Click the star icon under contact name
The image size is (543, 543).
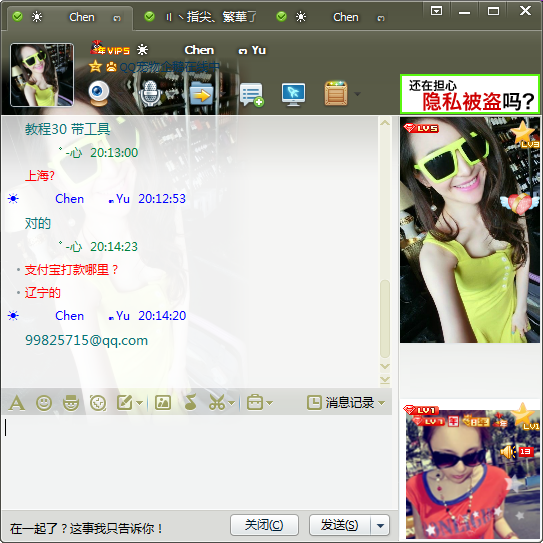pyautogui.click(x=95, y=66)
